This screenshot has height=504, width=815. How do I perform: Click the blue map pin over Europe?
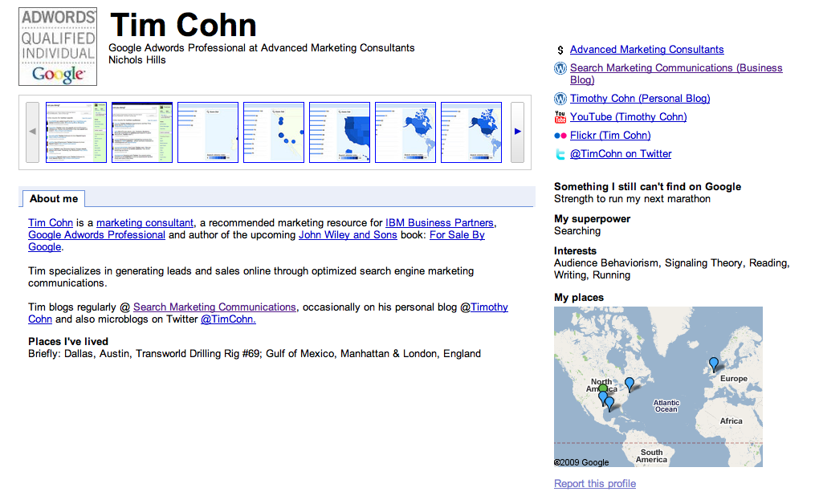pyautogui.click(x=713, y=364)
